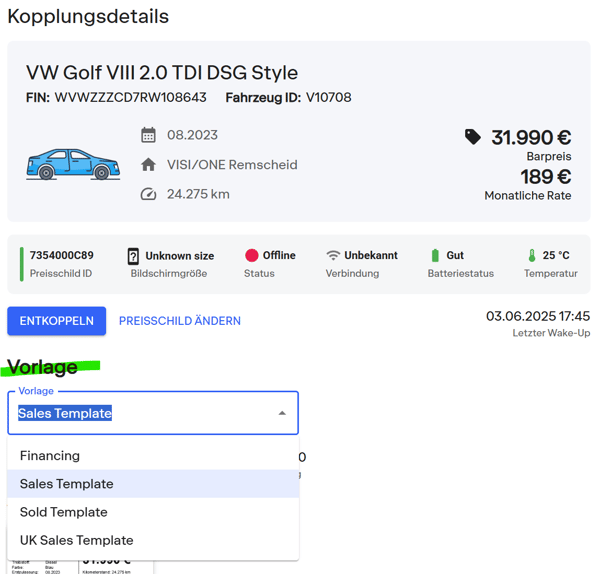Click the unknown screen size icon

tap(133, 256)
